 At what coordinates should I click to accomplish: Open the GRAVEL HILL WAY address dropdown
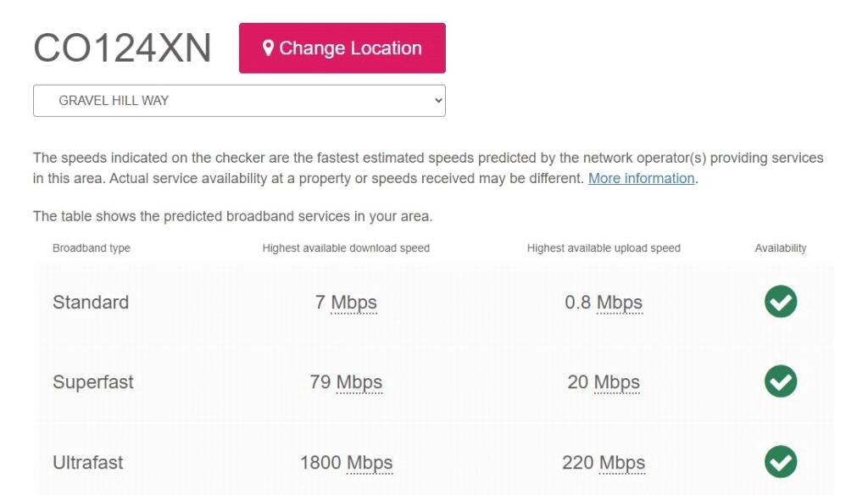tap(239, 101)
